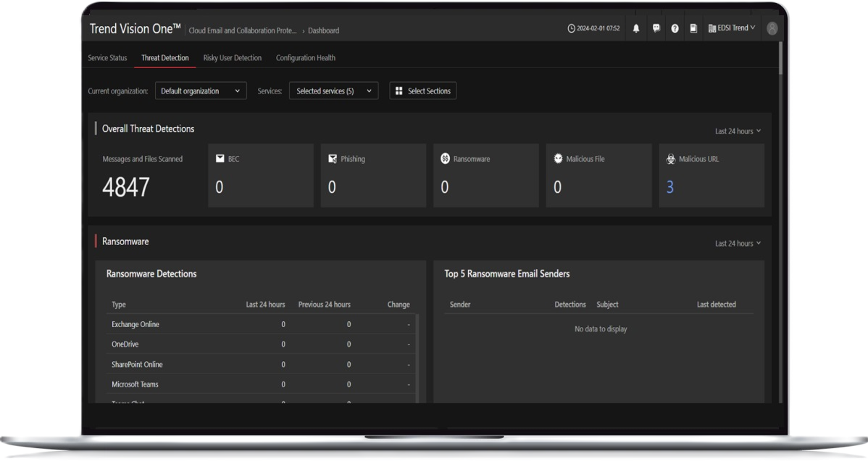Click the Ransomware Detections table scrollbar
Viewport: 868px width, 462px height.
(417, 358)
